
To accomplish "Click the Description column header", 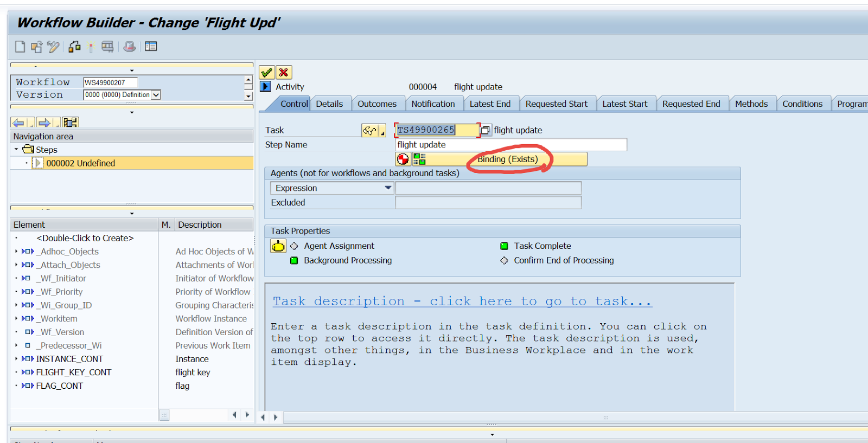I will point(213,224).
